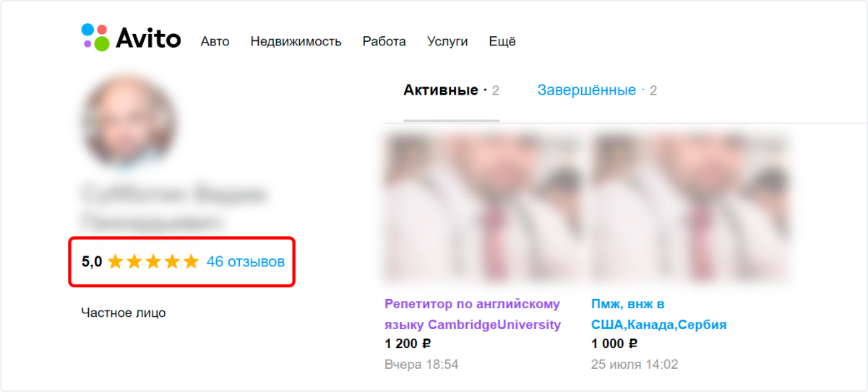
Task: Open the Недвижимость menu item
Action: point(296,41)
